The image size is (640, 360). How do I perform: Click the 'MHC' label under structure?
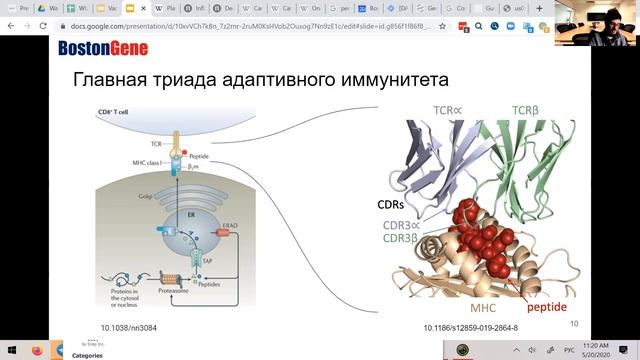click(x=483, y=308)
